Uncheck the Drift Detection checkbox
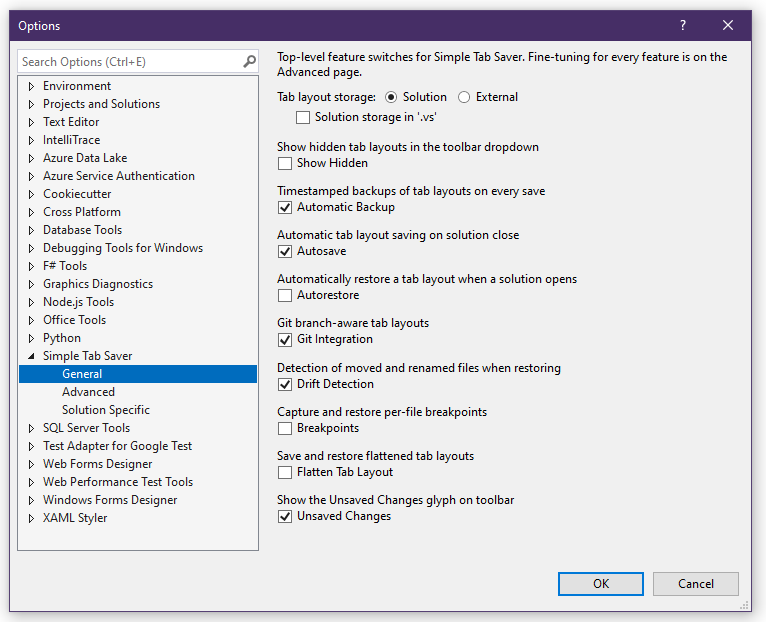This screenshot has width=766, height=622. pyautogui.click(x=285, y=384)
